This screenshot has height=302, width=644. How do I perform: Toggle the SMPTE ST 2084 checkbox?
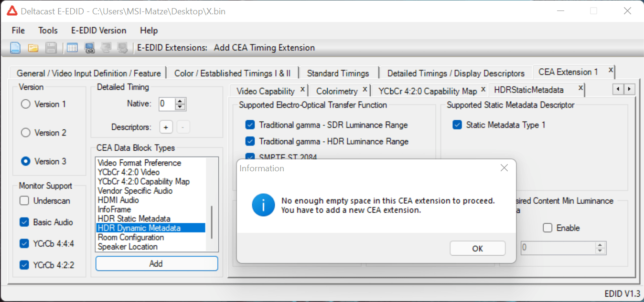point(250,156)
